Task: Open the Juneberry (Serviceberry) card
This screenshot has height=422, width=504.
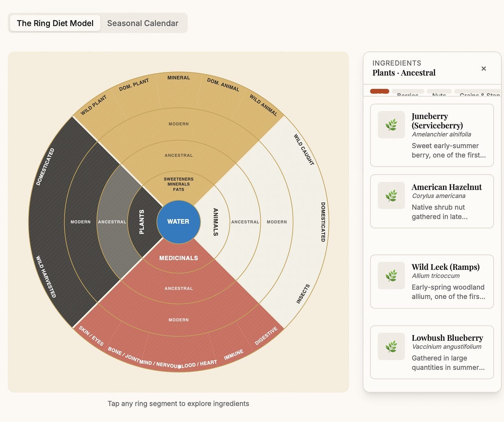Action: (x=432, y=135)
